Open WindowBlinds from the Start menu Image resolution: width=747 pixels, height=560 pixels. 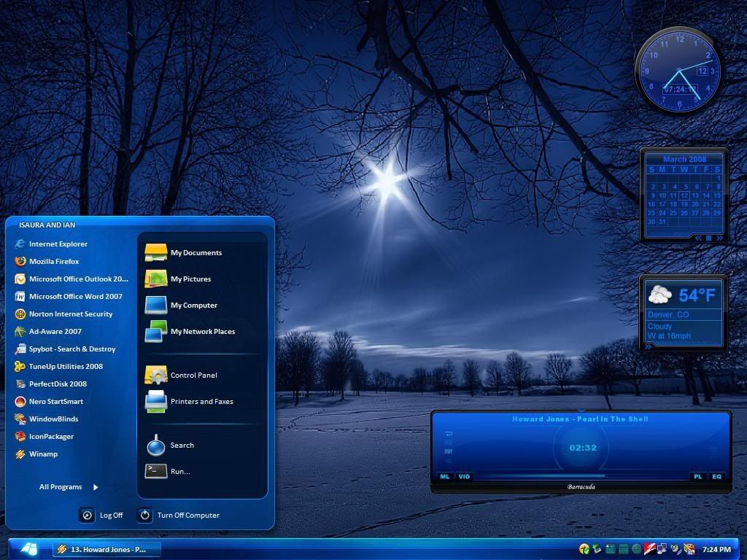point(47,419)
